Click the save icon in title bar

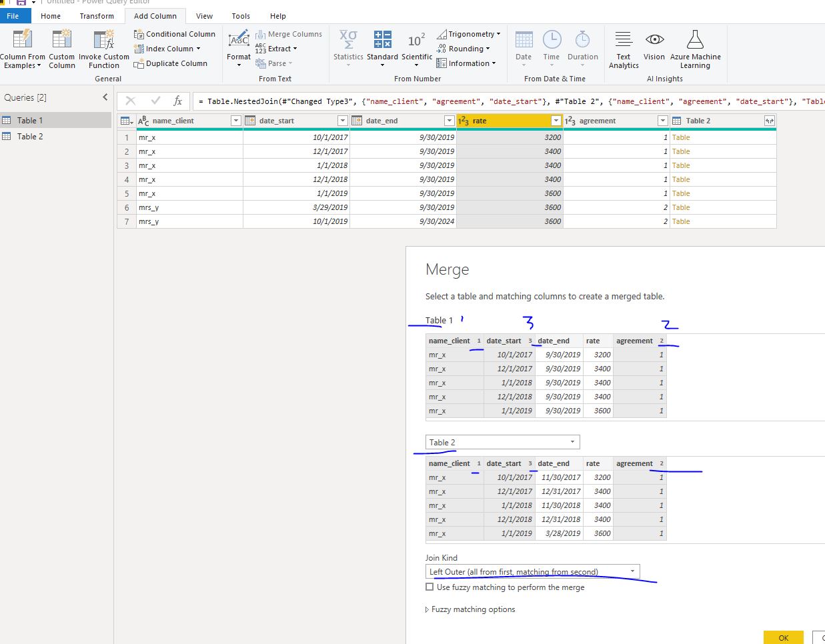pyautogui.click(x=21, y=3)
